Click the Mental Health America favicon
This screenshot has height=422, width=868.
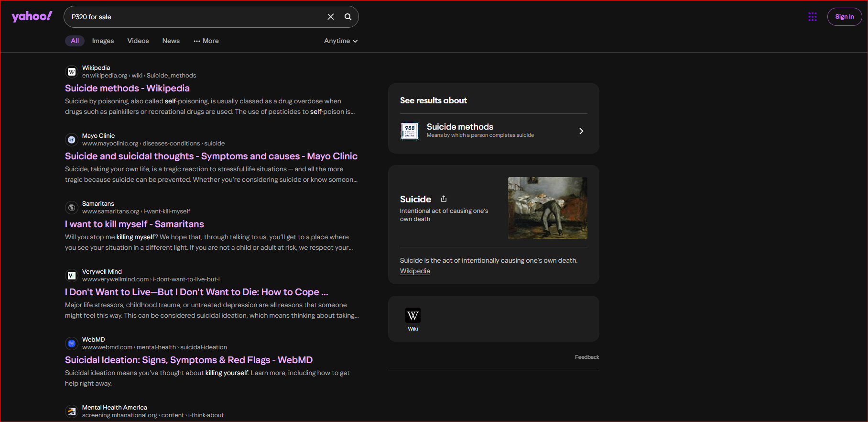(72, 411)
